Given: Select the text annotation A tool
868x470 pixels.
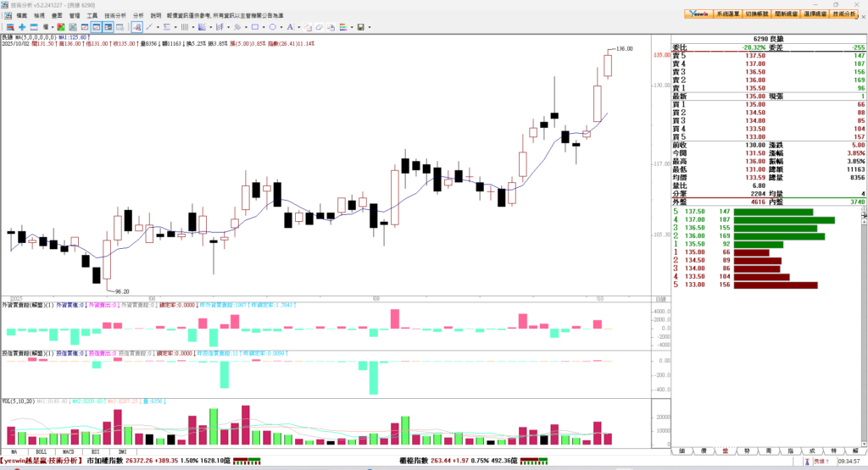Looking at the screenshot, I should [290, 27].
